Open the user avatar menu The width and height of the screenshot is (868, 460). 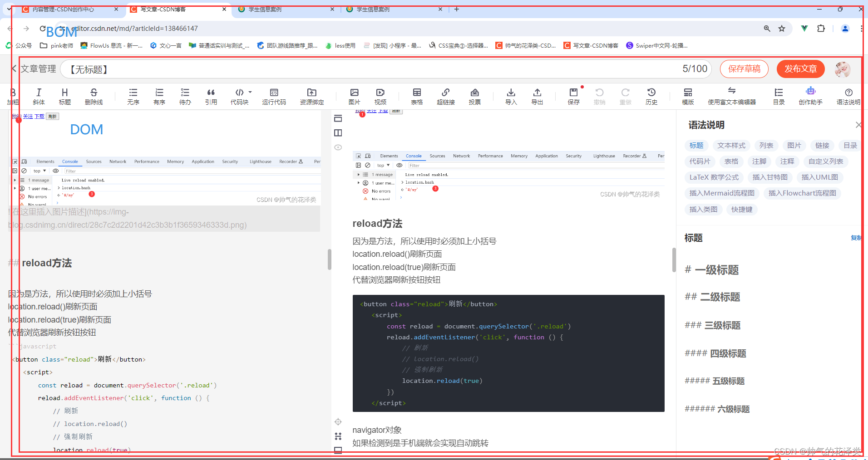pyautogui.click(x=843, y=69)
